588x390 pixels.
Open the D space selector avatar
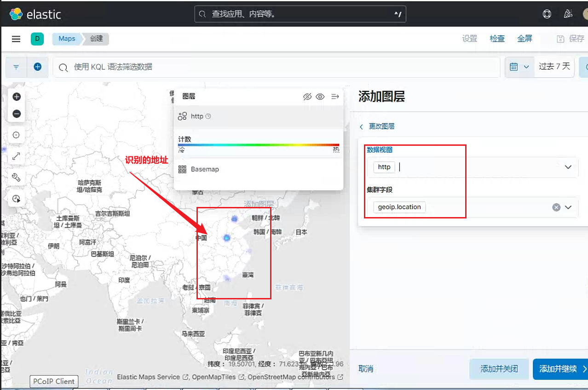click(x=37, y=39)
